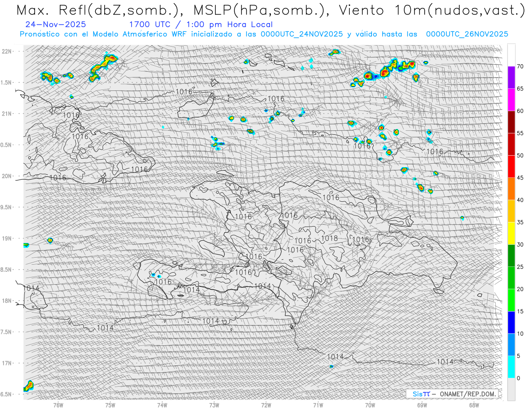The image size is (532, 411).
Task: Click the yellow 30-35 dBZ colorbar segment
Action: pyautogui.click(x=511, y=233)
